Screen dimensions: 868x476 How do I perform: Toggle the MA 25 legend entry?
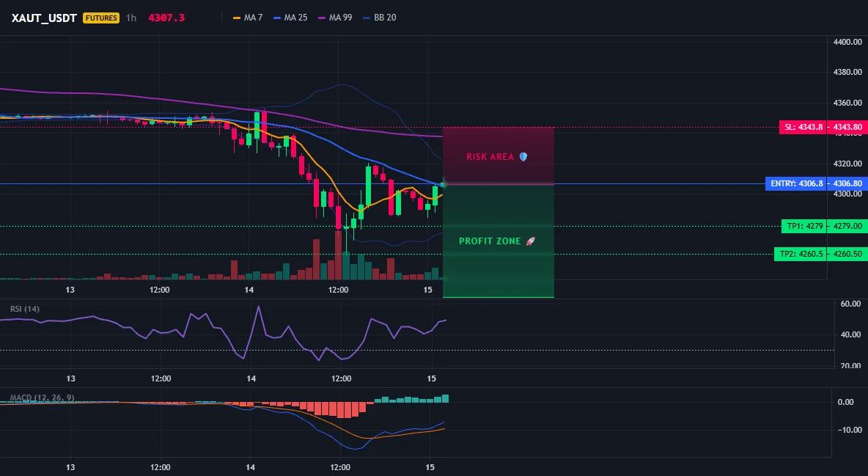(x=290, y=18)
